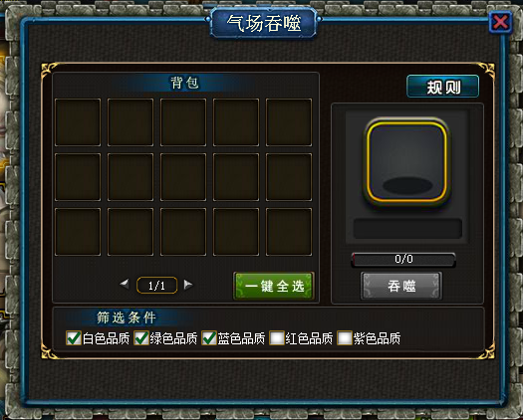This screenshot has width=523, height=420.
Task: Select the gold-bordered devour target slot
Action: (406, 162)
